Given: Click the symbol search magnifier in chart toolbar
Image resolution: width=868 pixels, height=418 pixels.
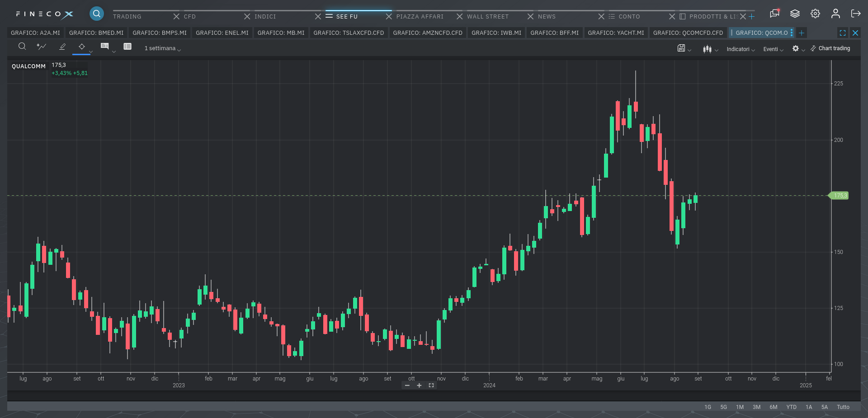Looking at the screenshot, I should (22, 46).
